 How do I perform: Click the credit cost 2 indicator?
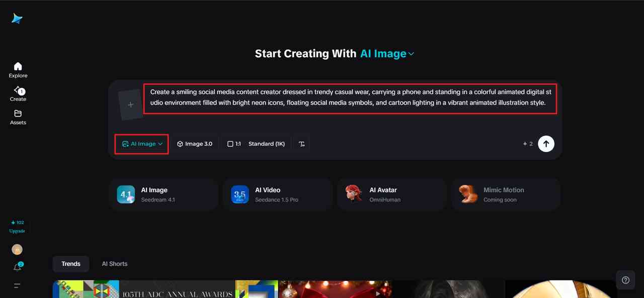point(528,144)
